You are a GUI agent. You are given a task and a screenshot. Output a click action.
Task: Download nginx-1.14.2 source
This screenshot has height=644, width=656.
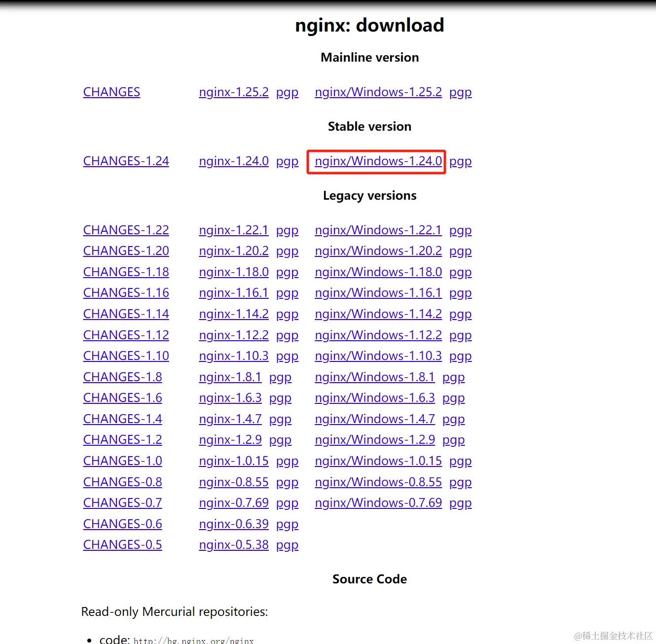coord(234,314)
